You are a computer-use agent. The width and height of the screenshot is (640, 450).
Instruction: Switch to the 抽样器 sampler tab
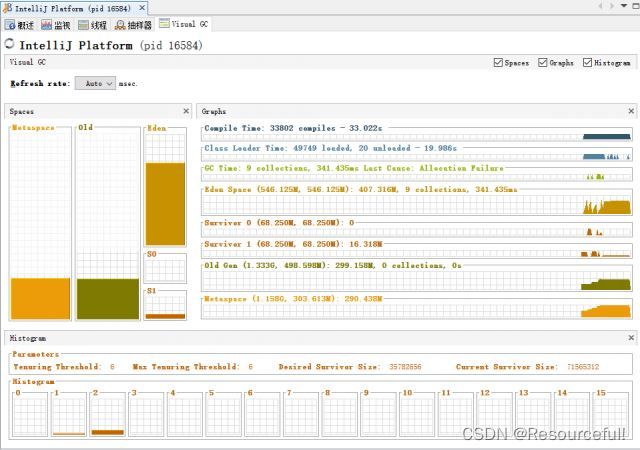[133, 25]
